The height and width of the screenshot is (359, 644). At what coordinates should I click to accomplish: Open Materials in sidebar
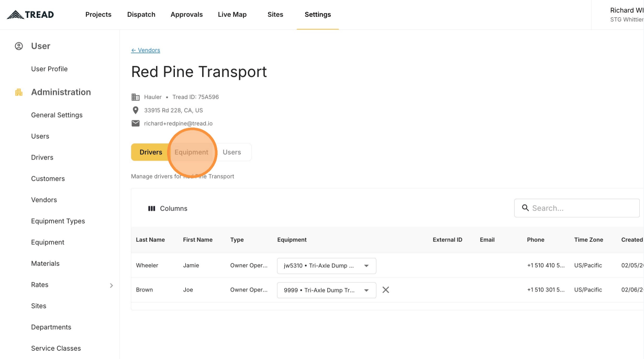click(x=46, y=264)
